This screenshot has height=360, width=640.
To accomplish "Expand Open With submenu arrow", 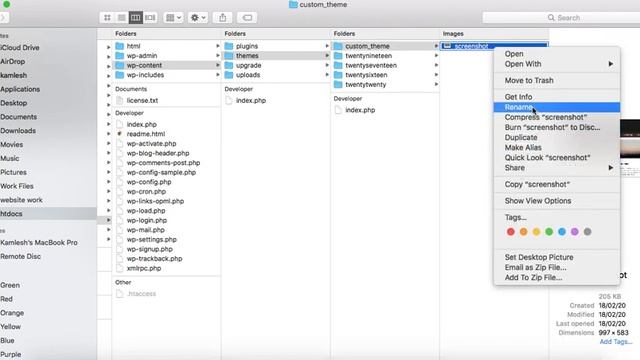I will (611, 64).
